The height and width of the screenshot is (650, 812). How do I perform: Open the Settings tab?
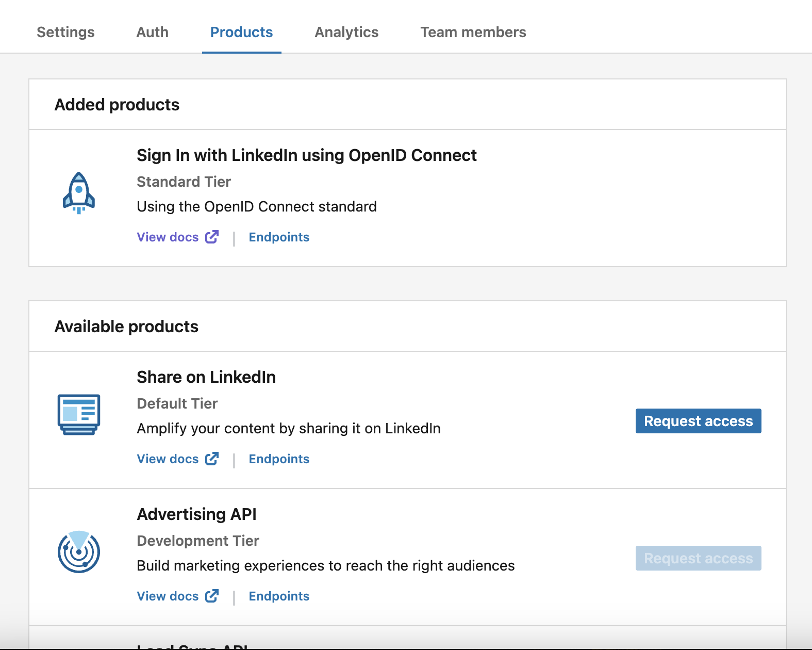[x=65, y=32]
